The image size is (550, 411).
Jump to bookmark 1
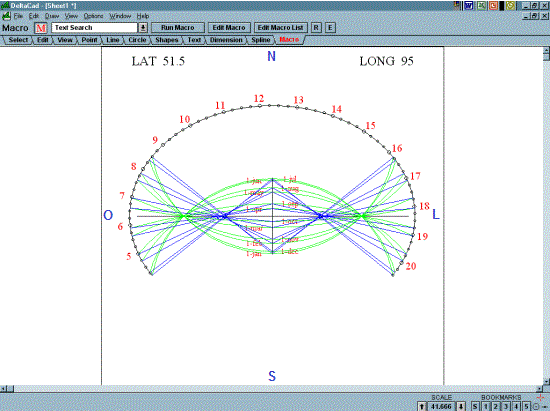pyautogui.click(x=485, y=406)
